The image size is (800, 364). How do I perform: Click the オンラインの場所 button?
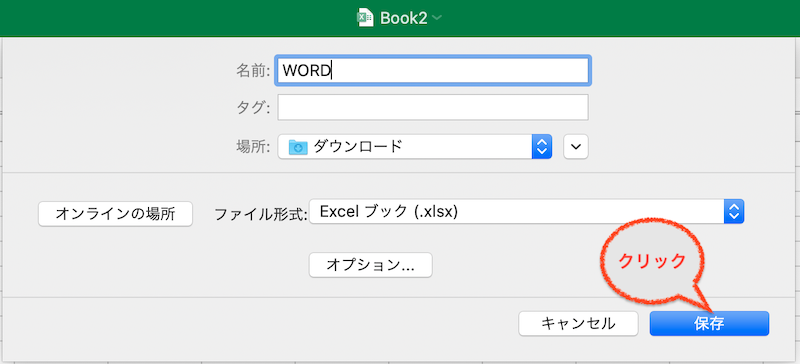pyautogui.click(x=115, y=214)
